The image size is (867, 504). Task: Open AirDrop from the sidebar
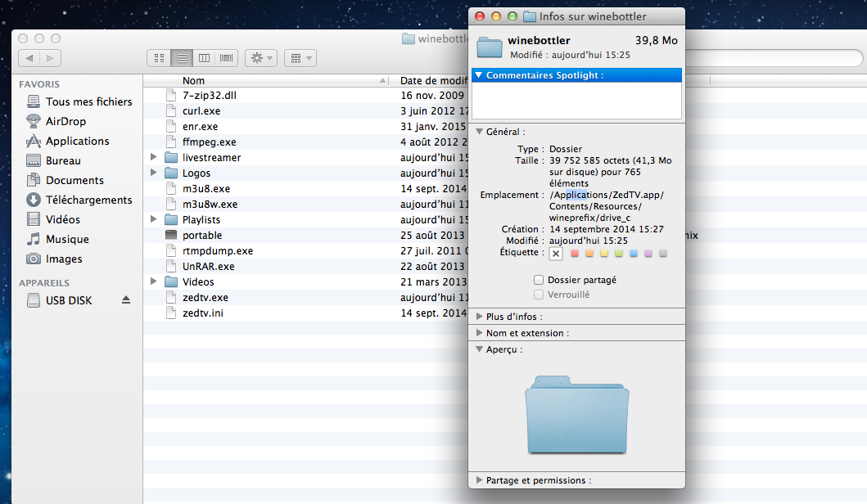click(65, 121)
